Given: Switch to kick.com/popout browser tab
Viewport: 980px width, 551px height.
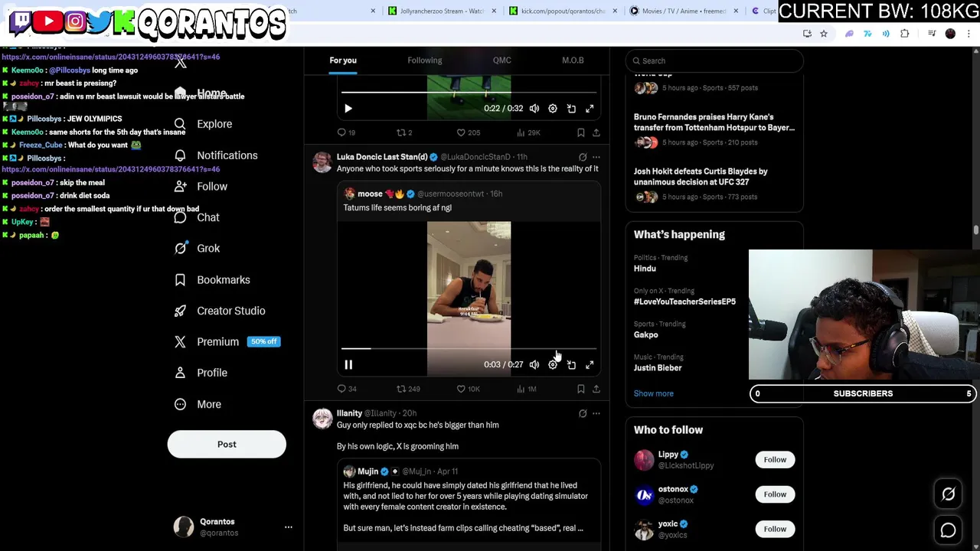Looking at the screenshot, I should (563, 11).
